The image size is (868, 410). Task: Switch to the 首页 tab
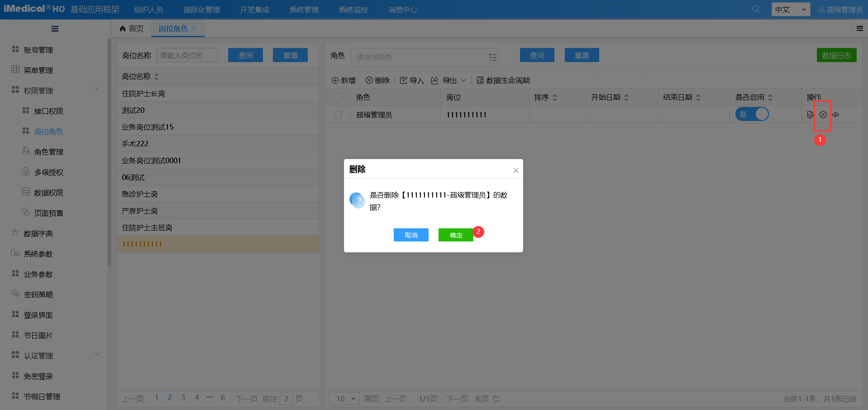pos(132,29)
